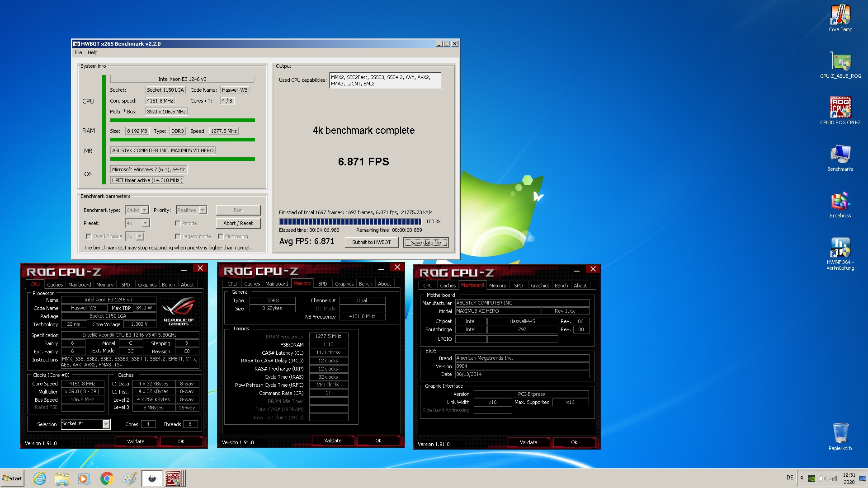Click OK in right CPU-Z window
The height and width of the screenshot is (488, 868).
574,442
